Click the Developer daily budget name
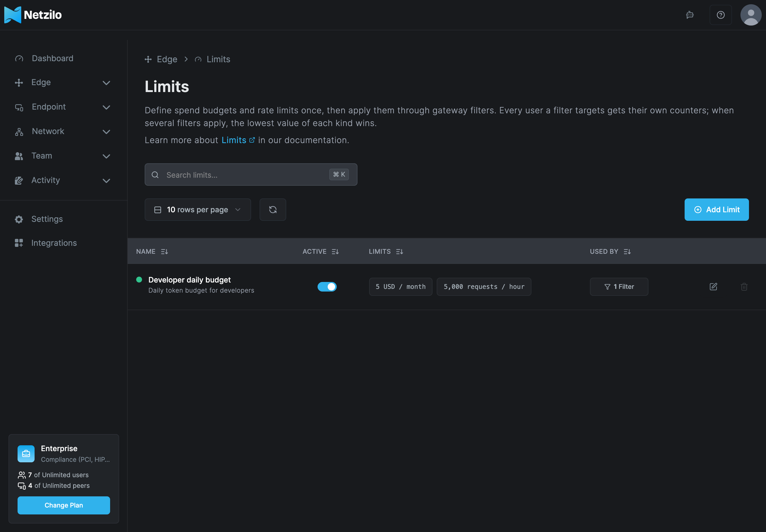 pyautogui.click(x=189, y=280)
